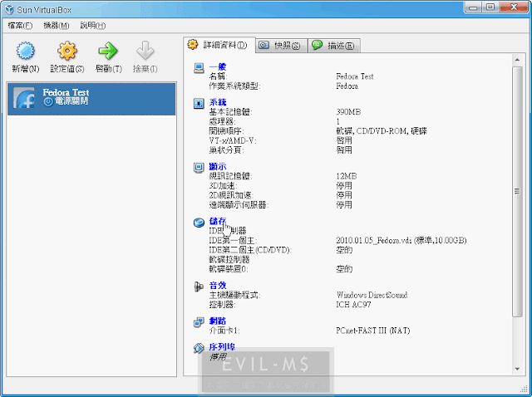This screenshot has width=532, height=397.
Task: Click the 系統 section chip icon
Action: pyautogui.click(x=199, y=104)
